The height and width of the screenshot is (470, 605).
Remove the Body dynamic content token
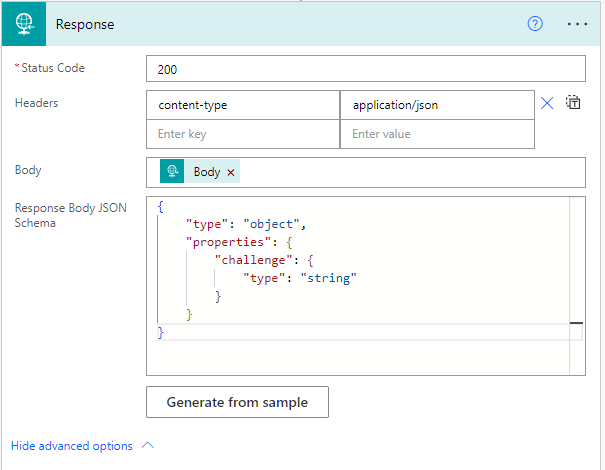231,172
